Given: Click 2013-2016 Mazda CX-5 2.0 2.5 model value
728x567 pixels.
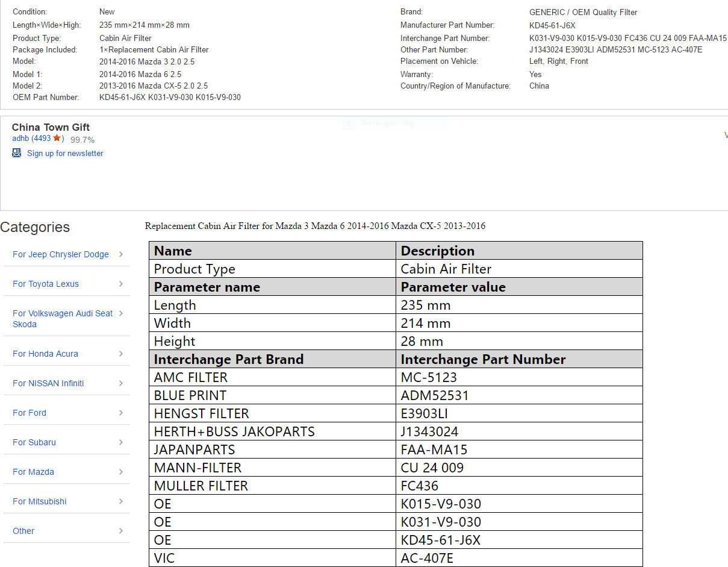Looking at the screenshot, I should pos(154,86).
